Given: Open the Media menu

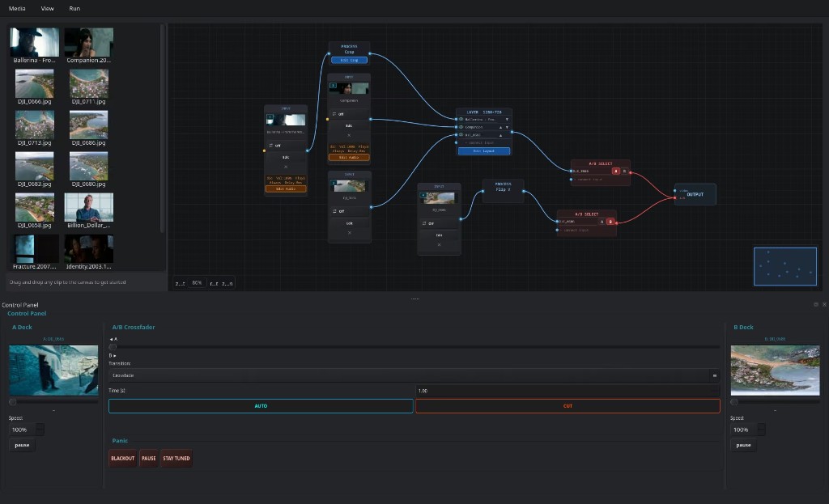Looking at the screenshot, I should (x=17, y=8).
